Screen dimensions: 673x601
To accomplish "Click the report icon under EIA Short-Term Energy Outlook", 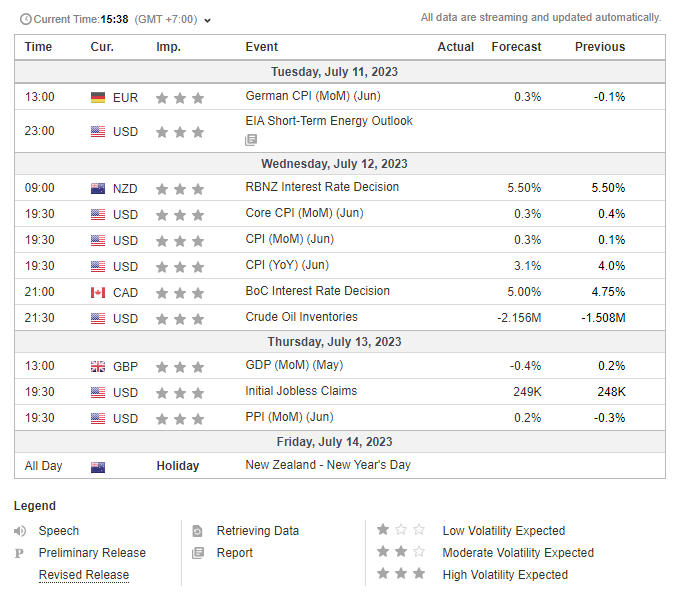I will [251, 140].
